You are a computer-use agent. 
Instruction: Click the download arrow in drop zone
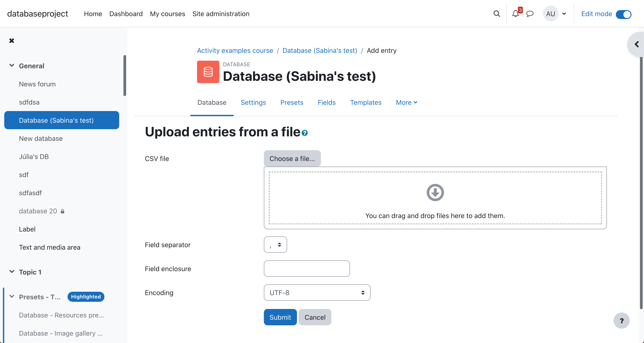click(x=435, y=193)
